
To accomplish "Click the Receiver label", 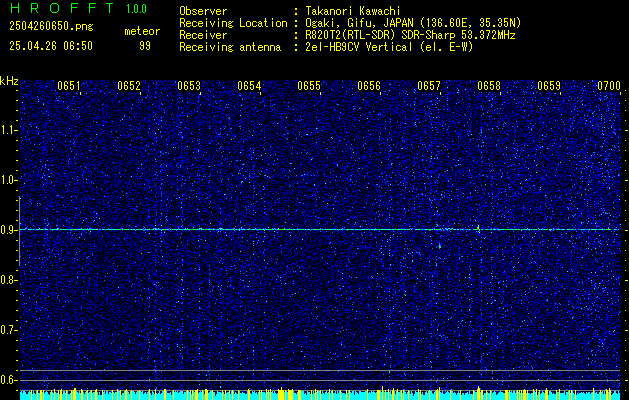I will [203, 35].
